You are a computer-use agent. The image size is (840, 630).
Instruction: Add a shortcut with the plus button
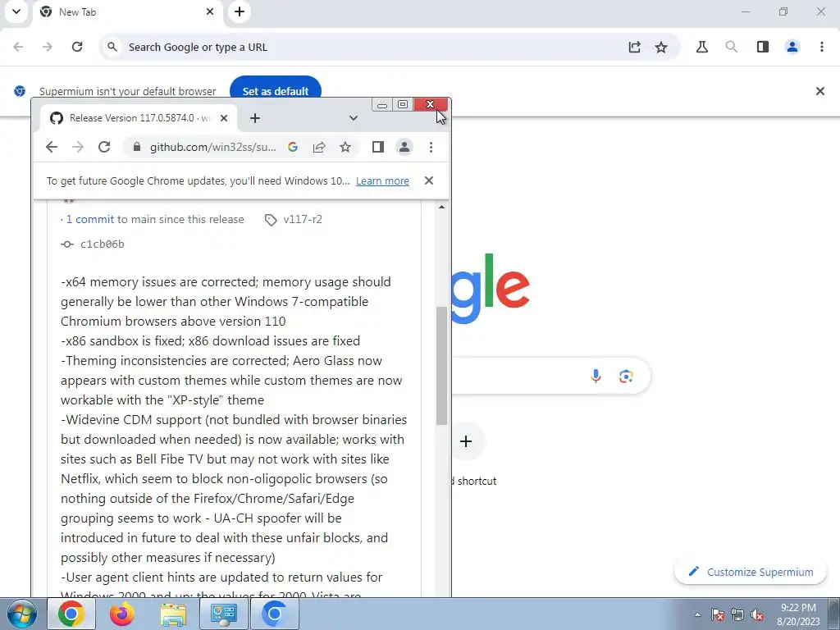[x=466, y=441]
